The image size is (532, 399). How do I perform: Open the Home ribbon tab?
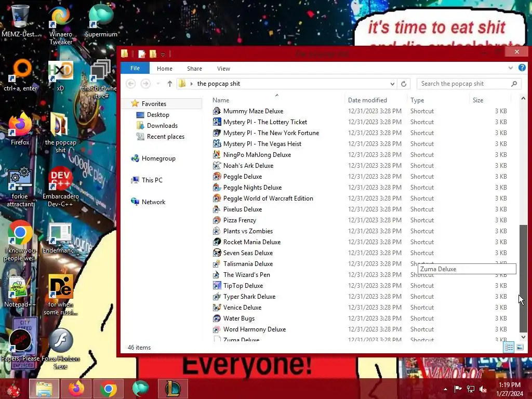165,69
